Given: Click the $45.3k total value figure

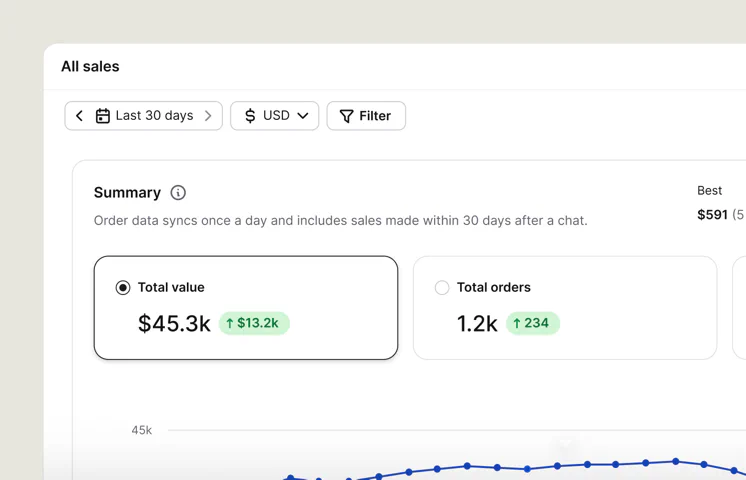Looking at the screenshot, I should click(174, 323).
